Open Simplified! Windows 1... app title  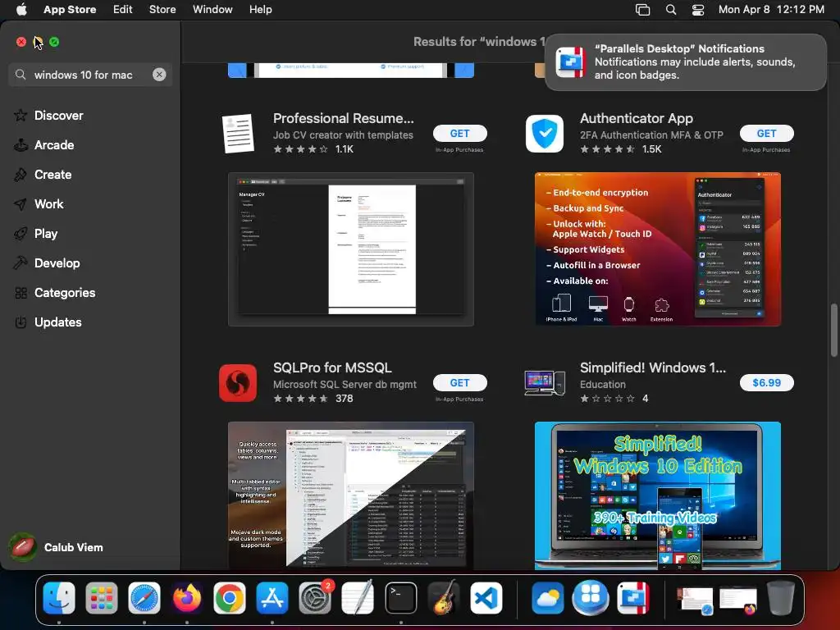point(653,367)
